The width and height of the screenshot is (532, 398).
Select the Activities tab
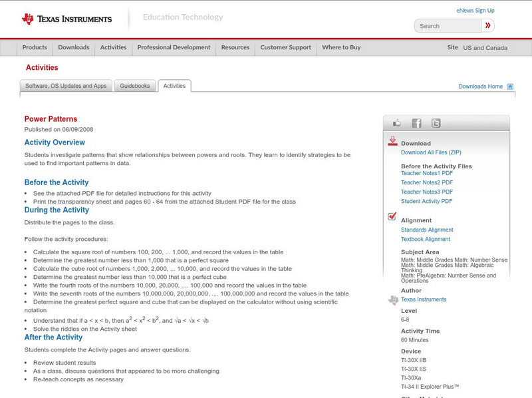click(174, 86)
